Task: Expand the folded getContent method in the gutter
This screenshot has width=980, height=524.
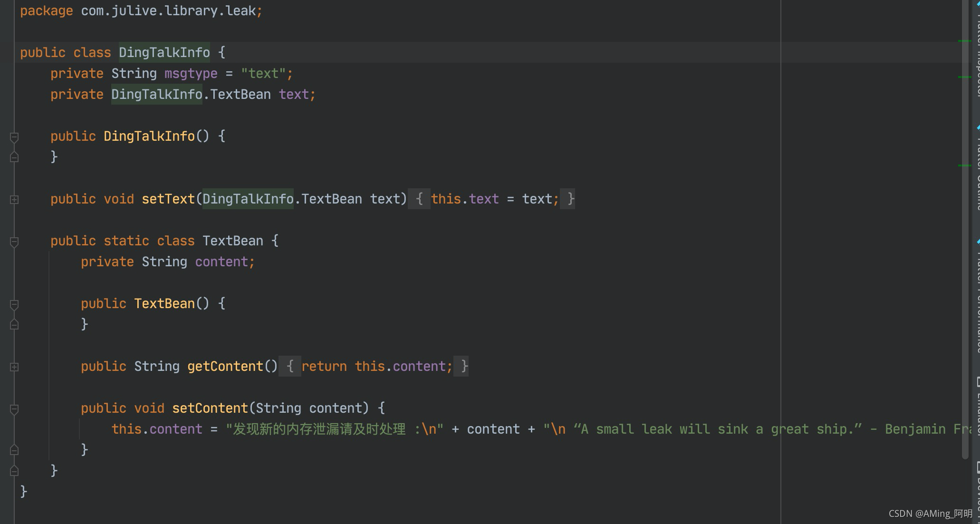Action: (14, 367)
